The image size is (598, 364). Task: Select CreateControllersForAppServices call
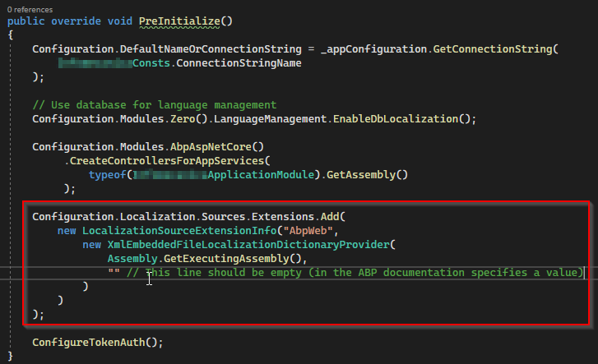click(166, 161)
